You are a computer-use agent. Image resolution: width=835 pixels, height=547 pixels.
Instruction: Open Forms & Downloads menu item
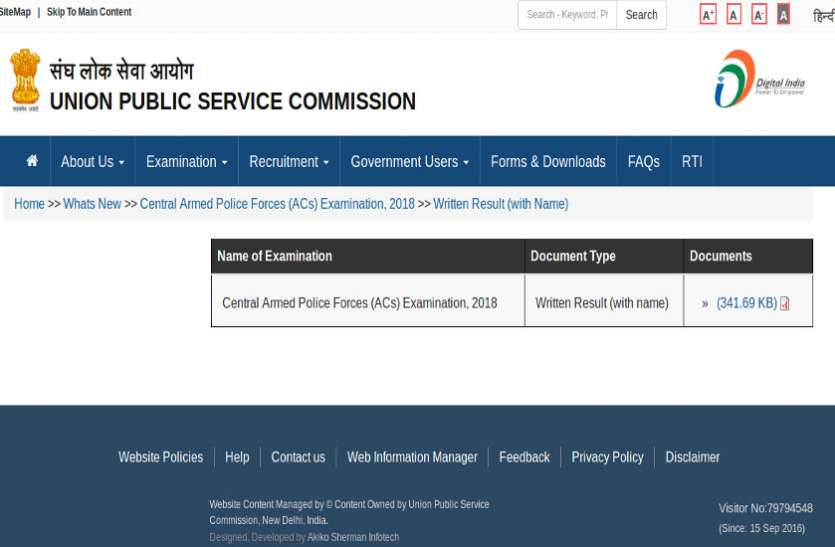click(x=548, y=161)
